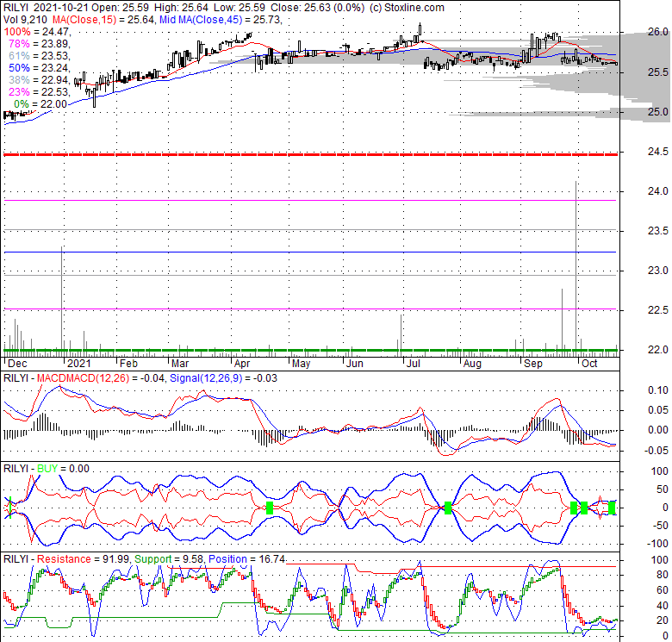Click the -0.05 MACD axis value
Viewport: 672px width, 642px height.
click(x=656, y=451)
